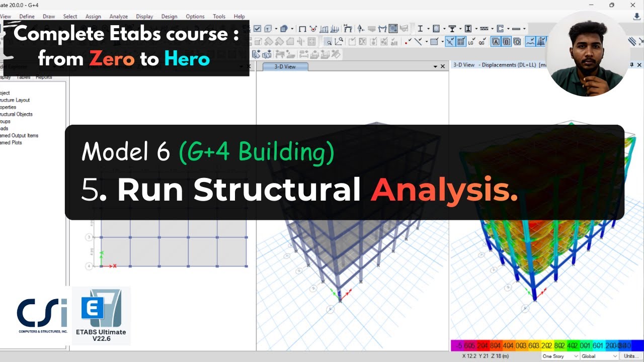
Task: Select the Composite Beam Design T icon
Action: [x=452, y=29]
